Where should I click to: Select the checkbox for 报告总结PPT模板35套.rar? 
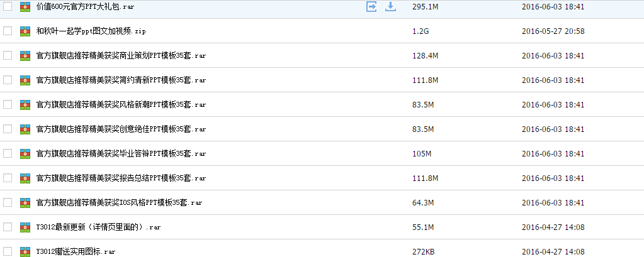(x=8, y=178)
